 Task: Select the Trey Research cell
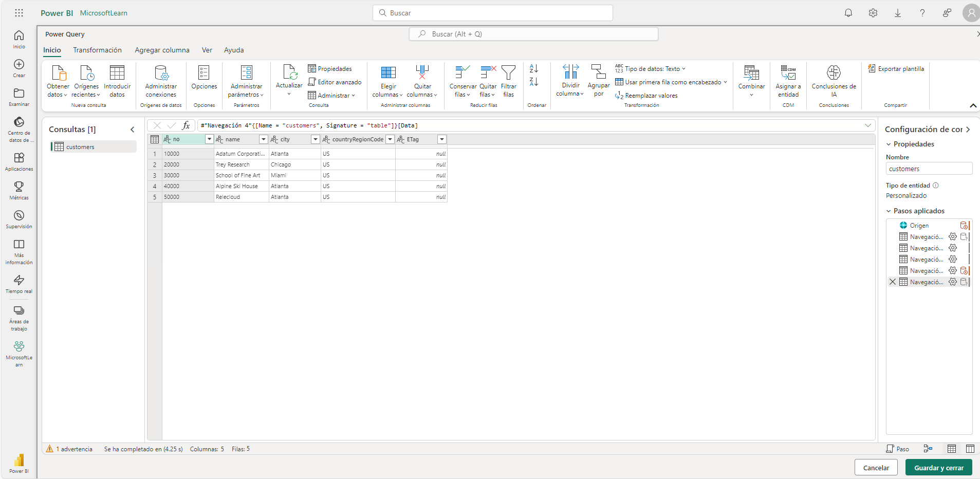[241, 164]
